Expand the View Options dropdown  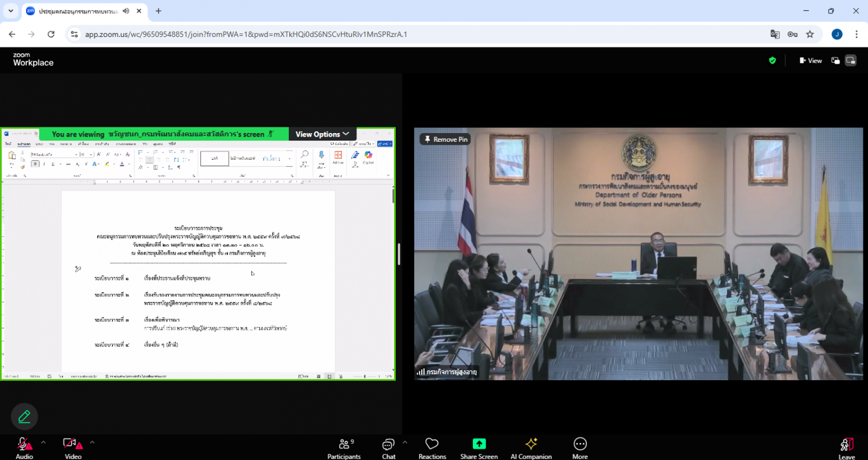tap(322, 134)
